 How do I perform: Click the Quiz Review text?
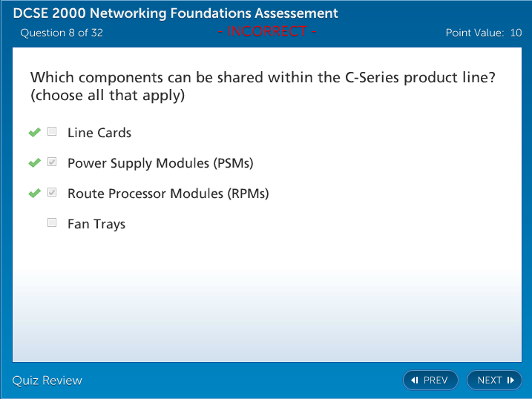pos(47,380)
